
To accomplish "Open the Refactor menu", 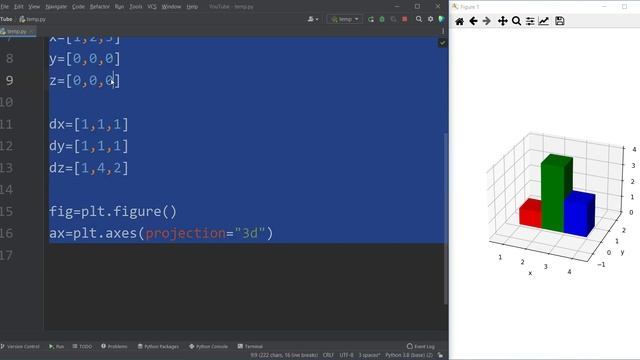I will click(100, 7).
